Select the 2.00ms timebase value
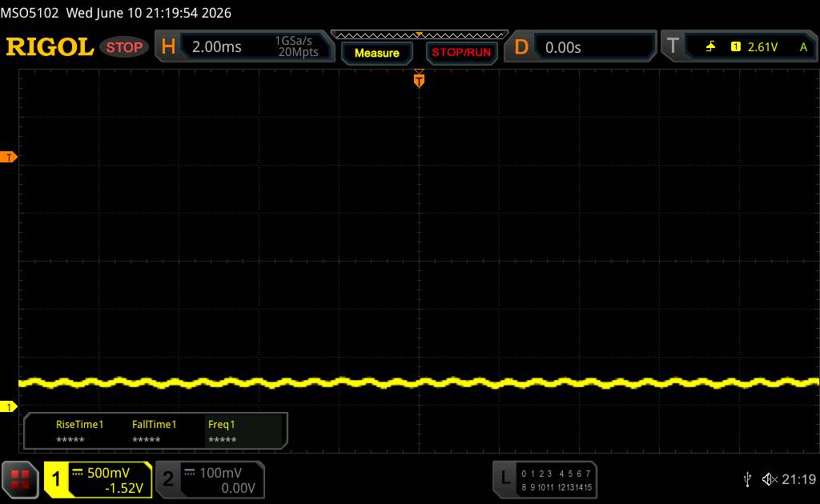 (216, 47)
